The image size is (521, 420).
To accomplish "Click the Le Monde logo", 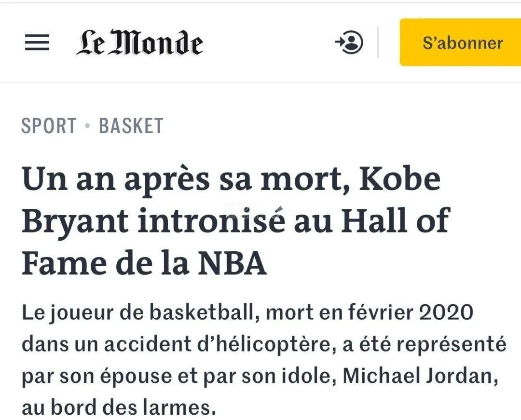I will (139, 43).
